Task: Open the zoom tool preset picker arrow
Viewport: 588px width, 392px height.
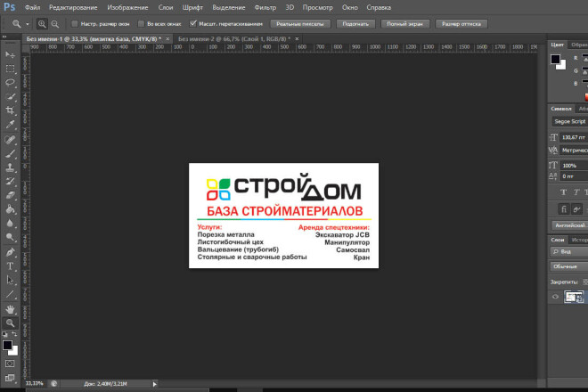Action: coord(28,24)
